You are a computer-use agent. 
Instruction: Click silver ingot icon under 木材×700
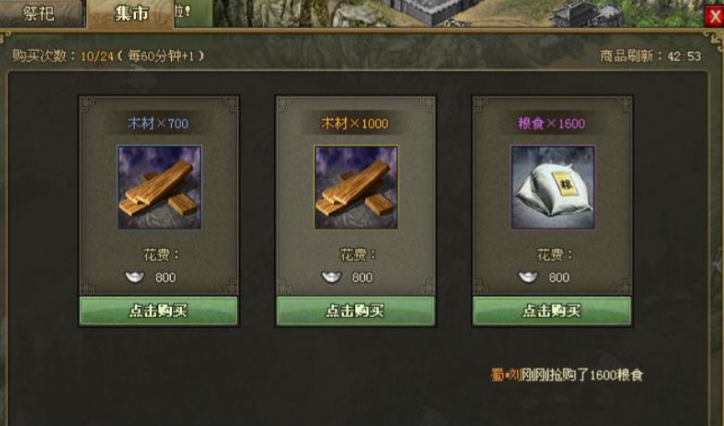(x=135, y=277)
